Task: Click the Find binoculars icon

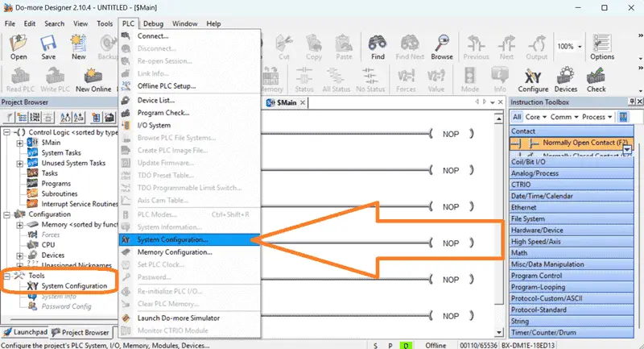Action: click(x=378, y=48)
